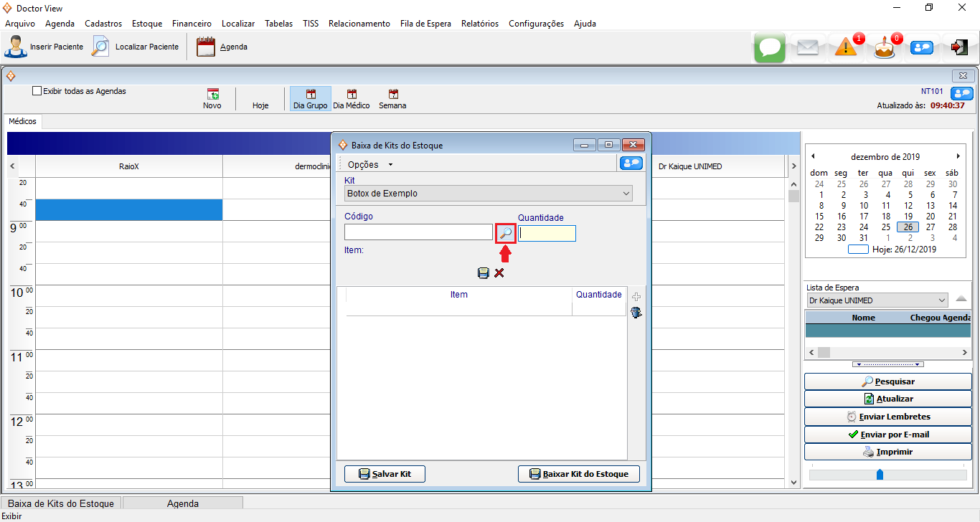Enable Exibir todas as Agendas checkbox
The width and height of the screenshot is (980, 522).
[x=37, y=91]
